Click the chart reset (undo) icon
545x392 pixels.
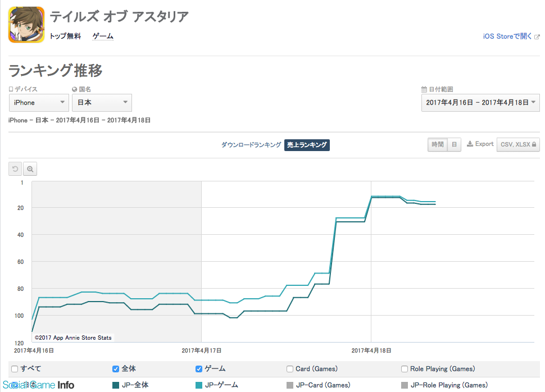[15, 169]
